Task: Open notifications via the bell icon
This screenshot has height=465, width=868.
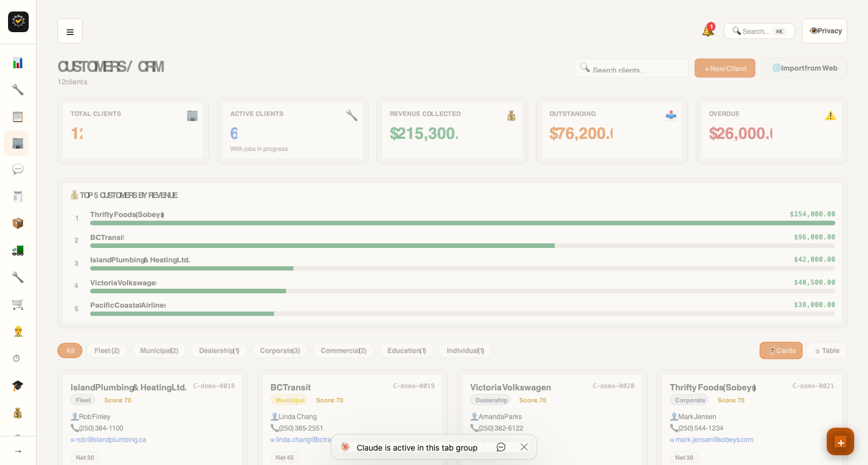Action: point(707,30)
